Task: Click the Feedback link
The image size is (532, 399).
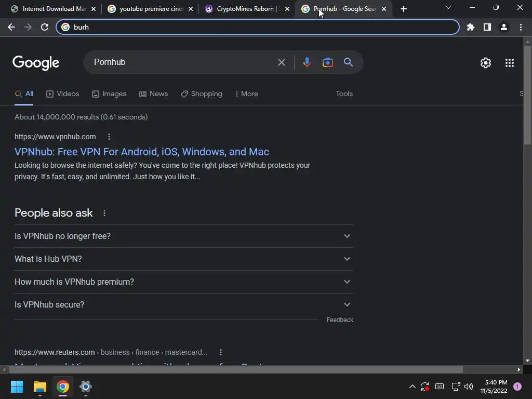Action: (x=340, y=320)
